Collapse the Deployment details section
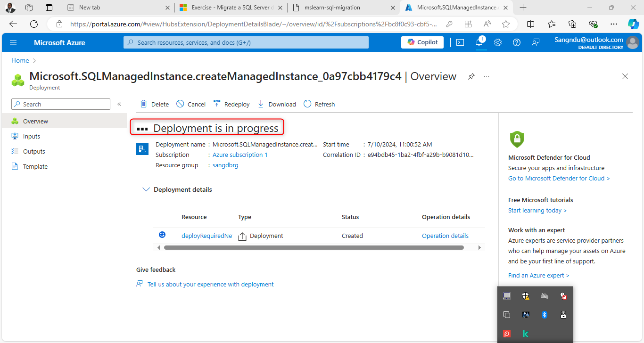644x343 pixels. tap(146, 189)
